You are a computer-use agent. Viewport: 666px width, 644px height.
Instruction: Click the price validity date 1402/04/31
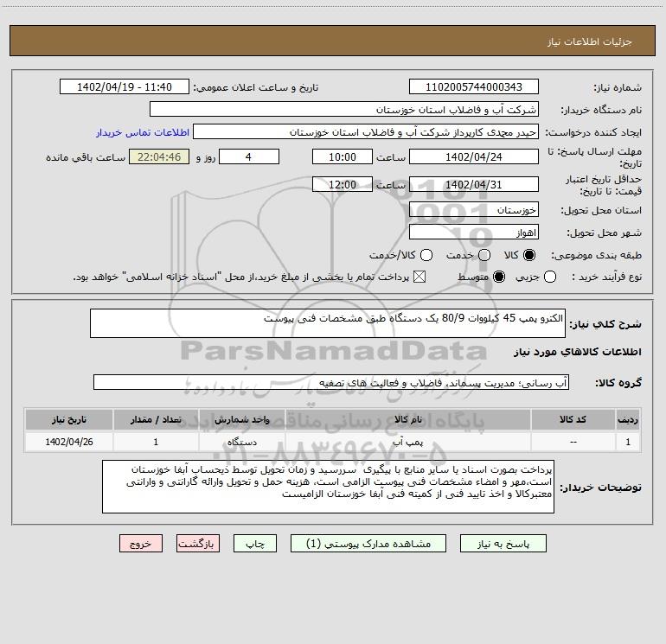pos(474,184)
